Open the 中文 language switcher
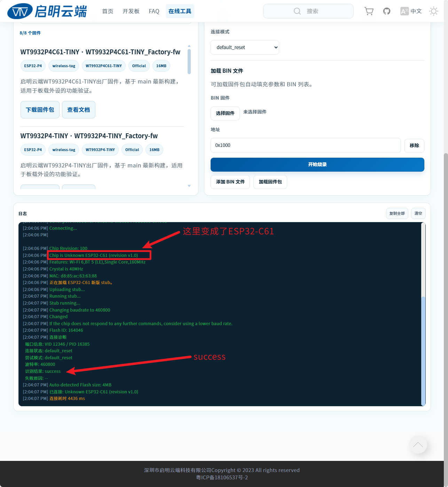Image resolution: width=448 pixels, height=487 pixels. tap(411, 11)
